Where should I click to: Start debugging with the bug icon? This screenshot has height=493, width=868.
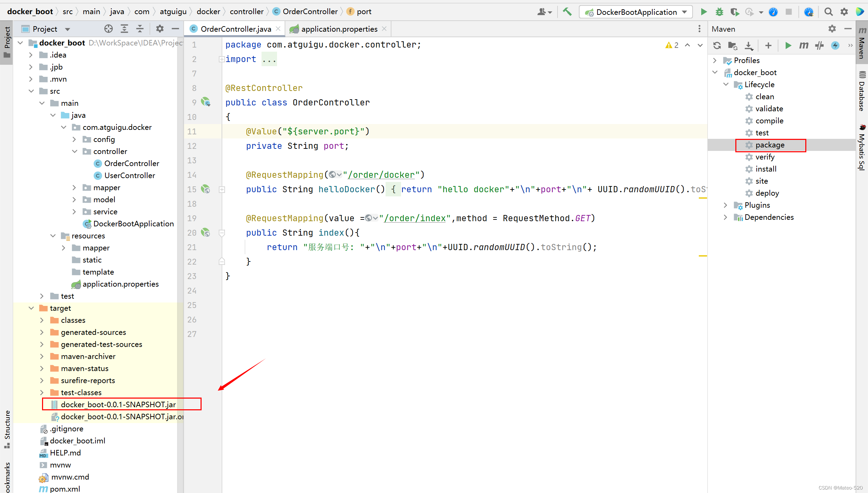coord(719,12)
